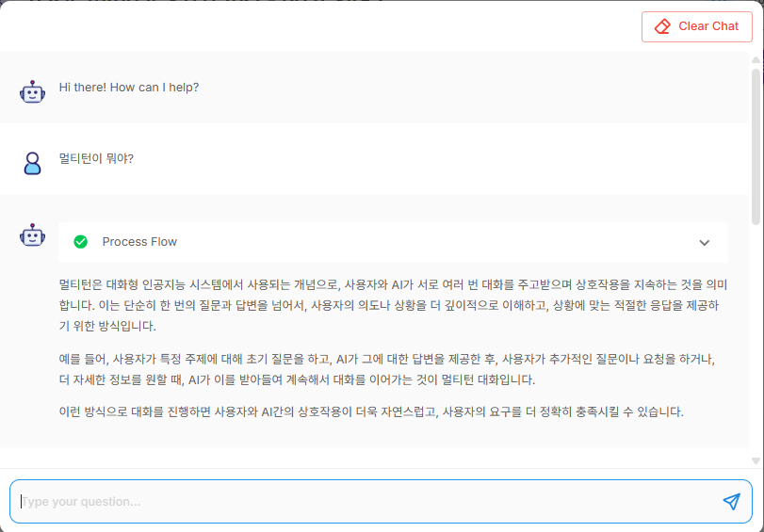764x532 pixels.
Task: Focus the Type your question input field
Action: point(358,501)
